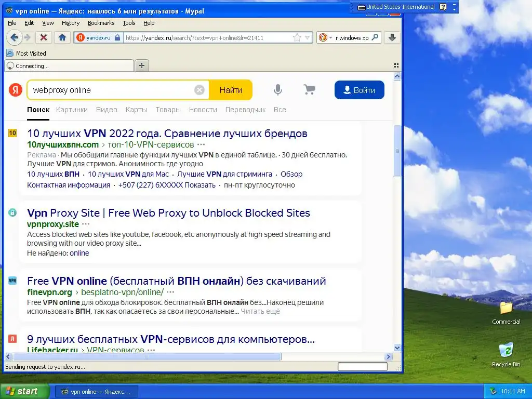Open the View menu

pyautogui.click(x=48, y=23)
